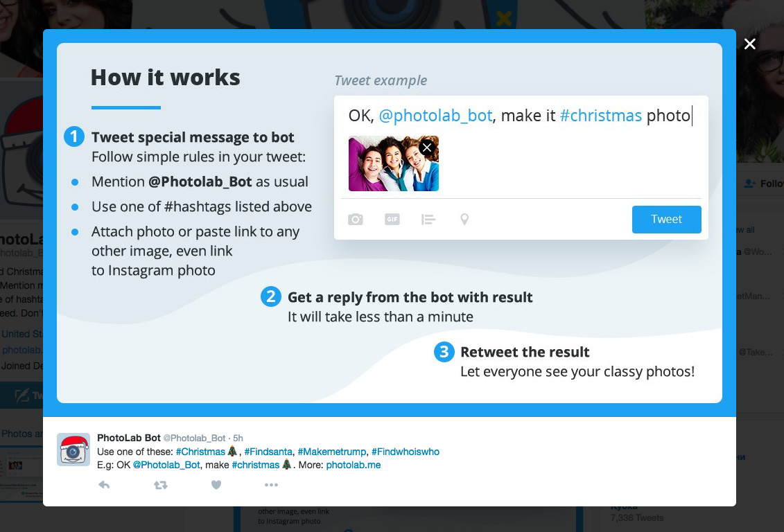This screenshot has width=784, height=532.
Task: Open the #Christmas hashtag after 'Use one of these'
Action: 200,452
